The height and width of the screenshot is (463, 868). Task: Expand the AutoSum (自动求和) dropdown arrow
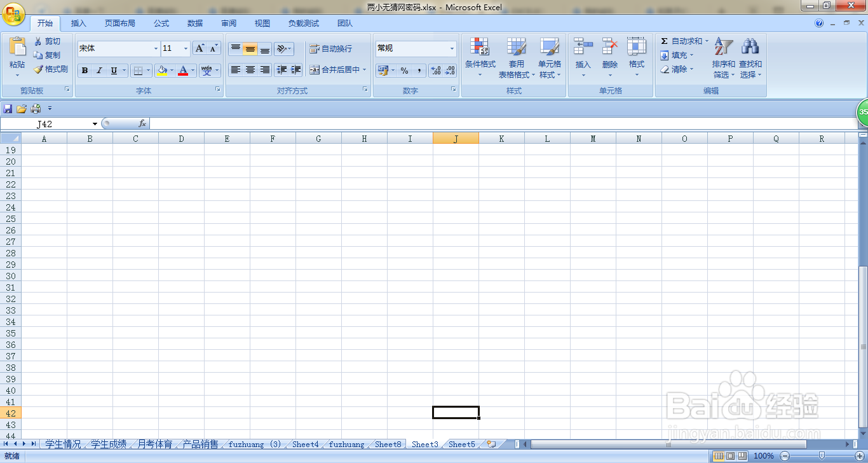pos(707,41)
